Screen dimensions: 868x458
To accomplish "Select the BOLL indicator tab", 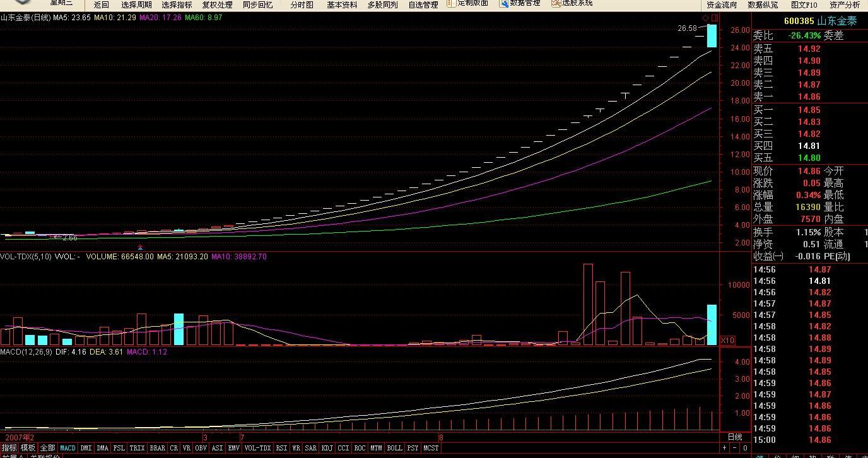I will point(394,448).
